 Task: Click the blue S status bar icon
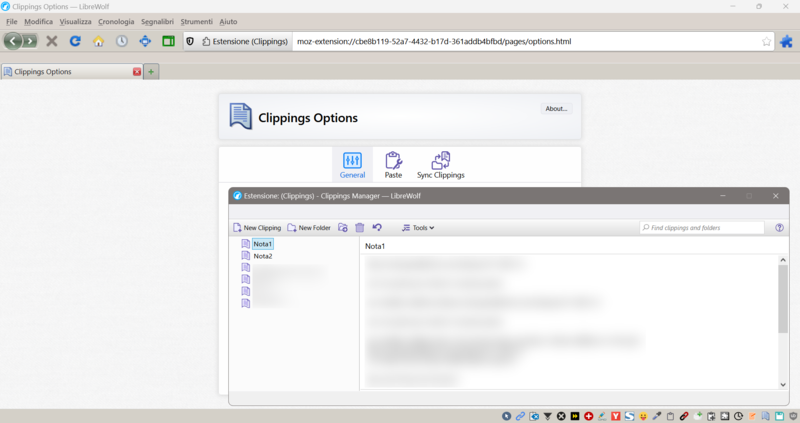pos(630,416)
